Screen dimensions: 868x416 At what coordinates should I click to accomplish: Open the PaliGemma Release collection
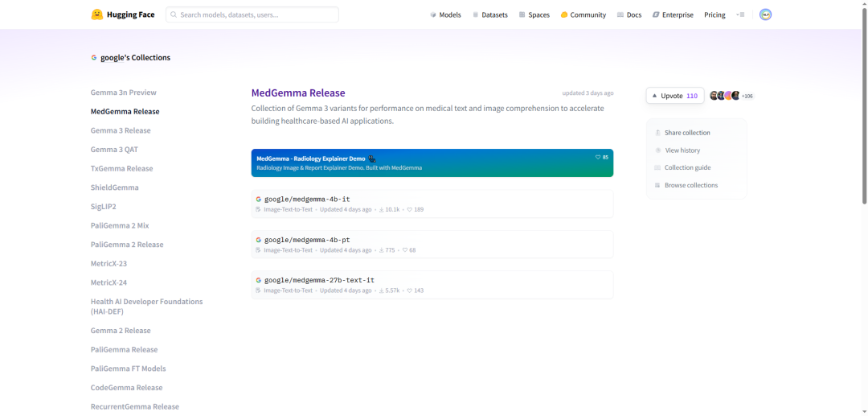coord(124,349)
